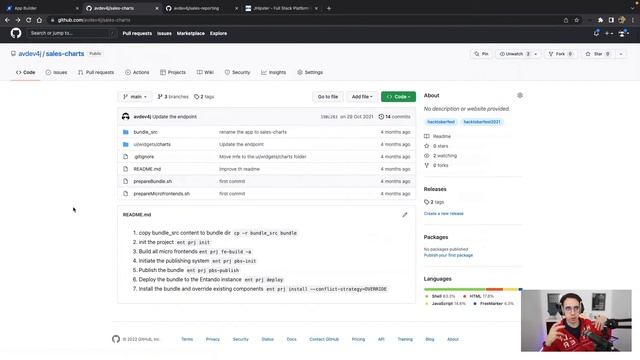The width and height of the screenshot is (640, 360).
Task: Switch to the Issues repository tab
Action: [56, 72]
